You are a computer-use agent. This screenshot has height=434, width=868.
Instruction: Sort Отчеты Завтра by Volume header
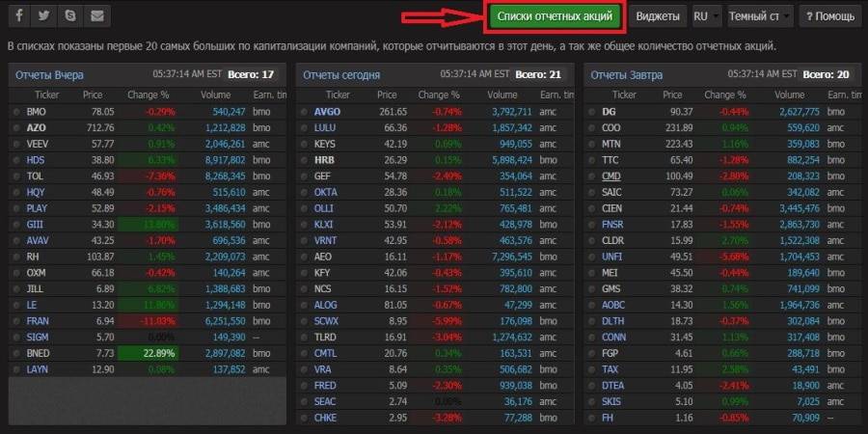(788, 95)
